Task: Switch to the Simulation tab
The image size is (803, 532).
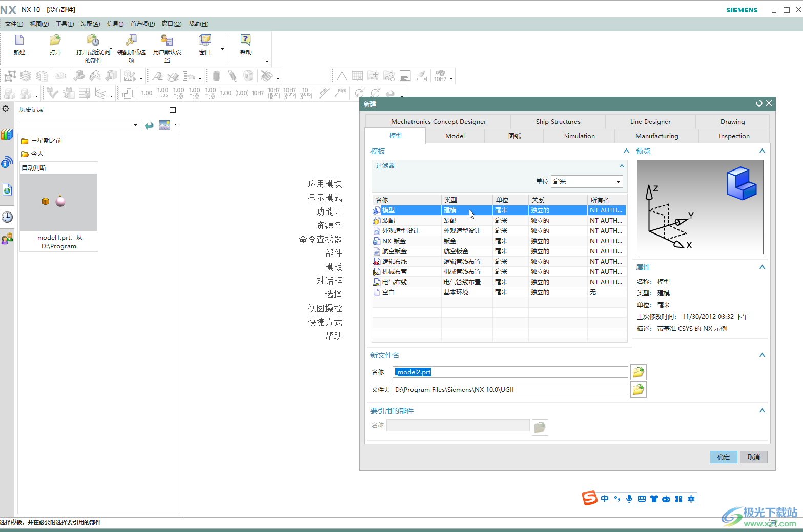Action: (579, 136)
